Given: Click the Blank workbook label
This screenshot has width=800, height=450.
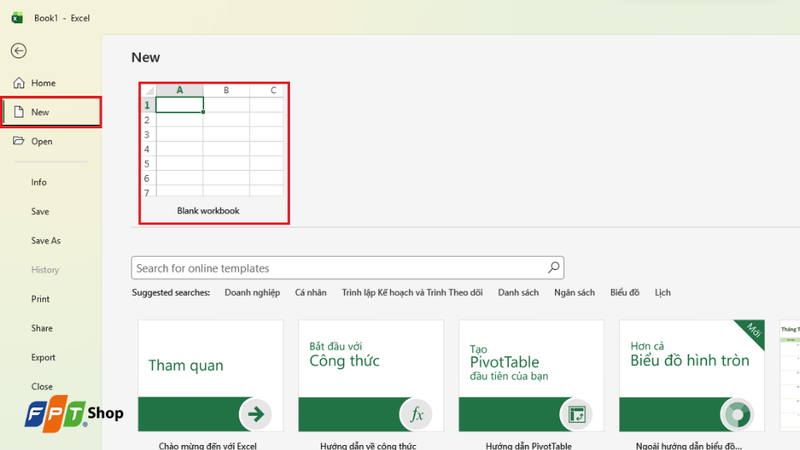Looking at the screenshot, I should coord(208,211).
